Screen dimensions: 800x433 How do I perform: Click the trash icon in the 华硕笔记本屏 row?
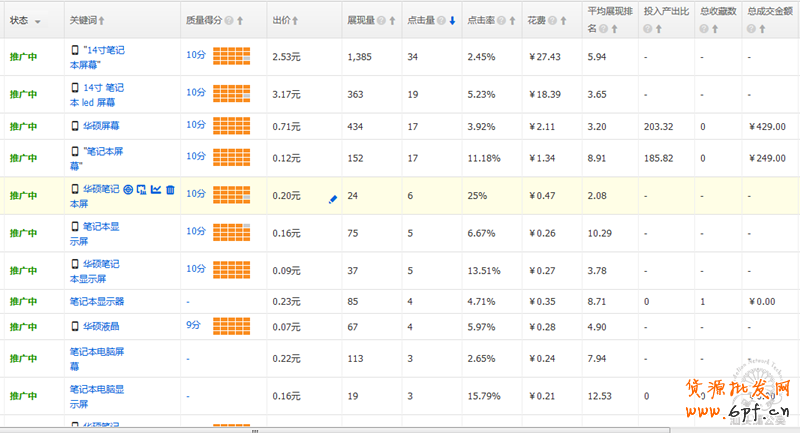coord(171,190)
